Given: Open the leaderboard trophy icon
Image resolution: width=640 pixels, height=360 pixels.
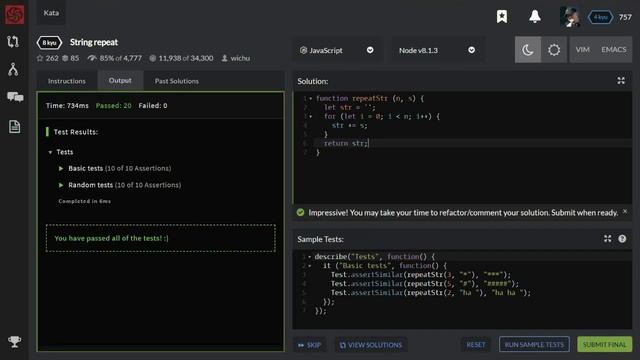Looking at the screenshot, I should pos(14,342).
